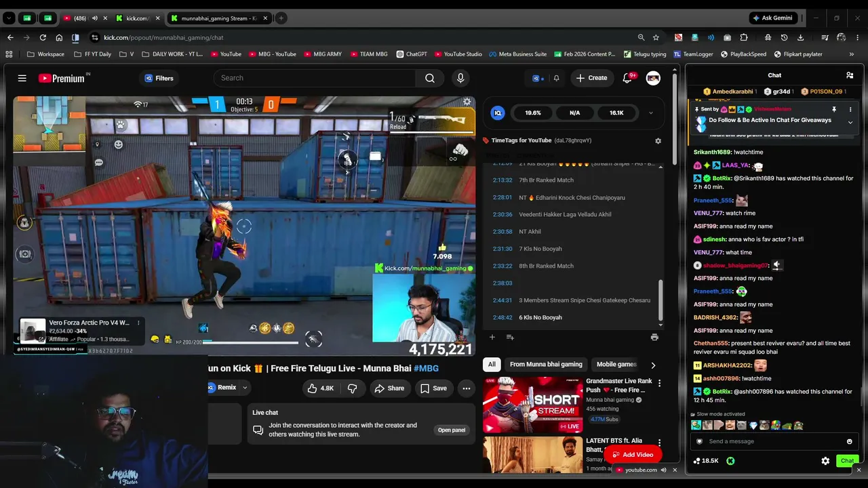Switch to the kick.com browser tab

136,18
